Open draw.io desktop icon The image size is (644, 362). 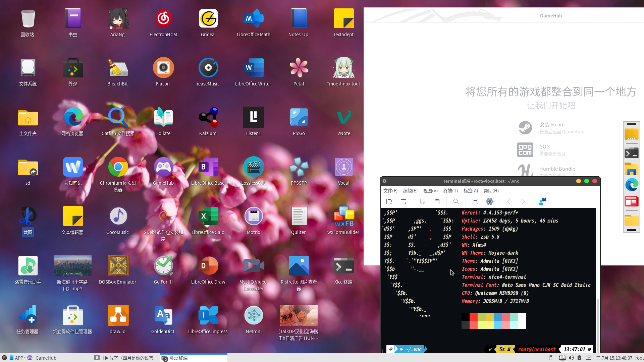(x=118, y=319)
